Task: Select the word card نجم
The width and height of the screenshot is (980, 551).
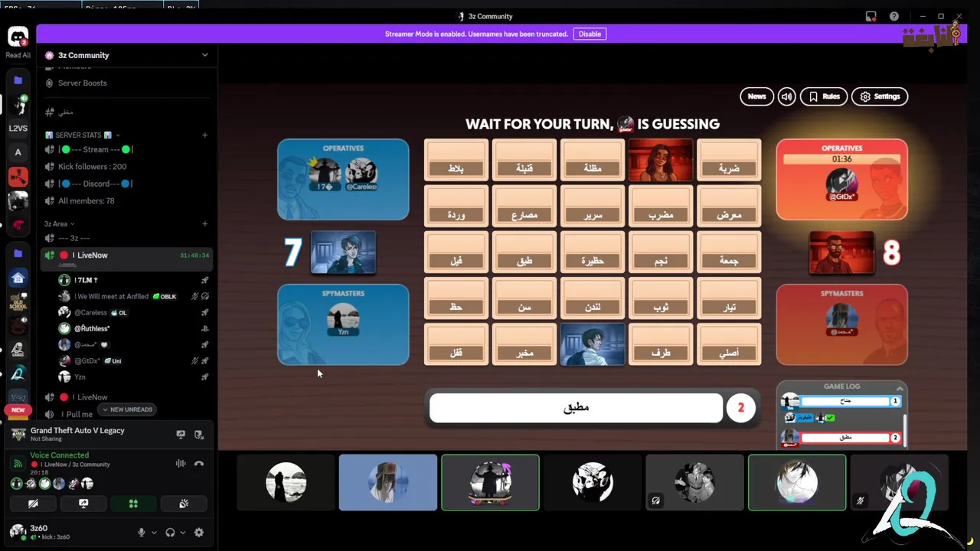Action: pos(661,252)
